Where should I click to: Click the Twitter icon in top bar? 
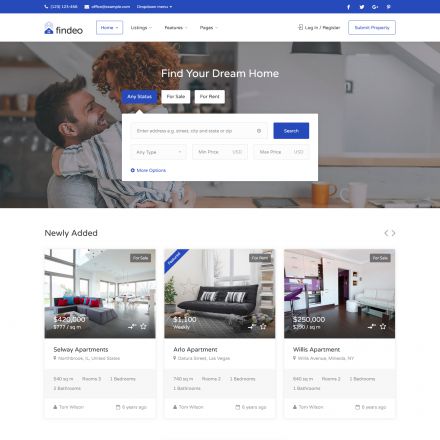click(x=362, y=7)
